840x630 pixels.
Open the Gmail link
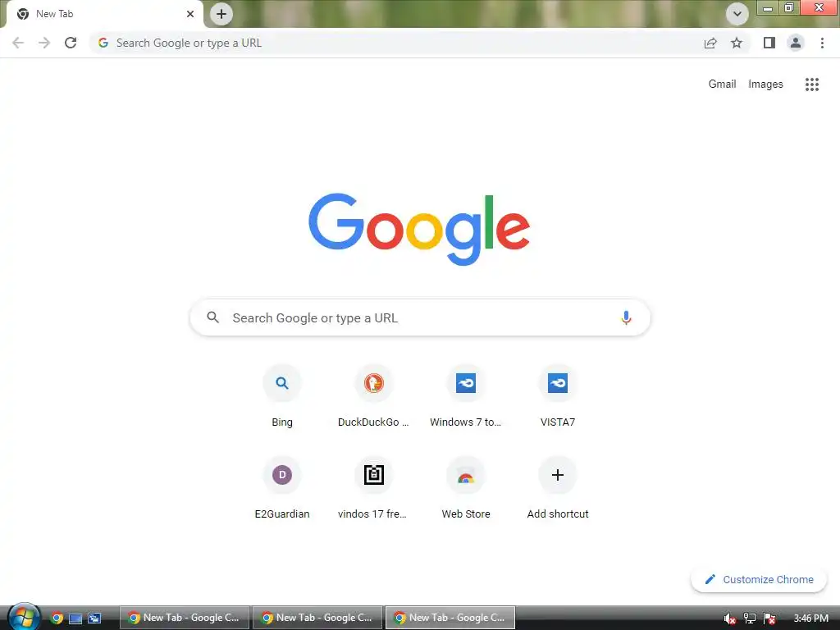coord(722,84)
